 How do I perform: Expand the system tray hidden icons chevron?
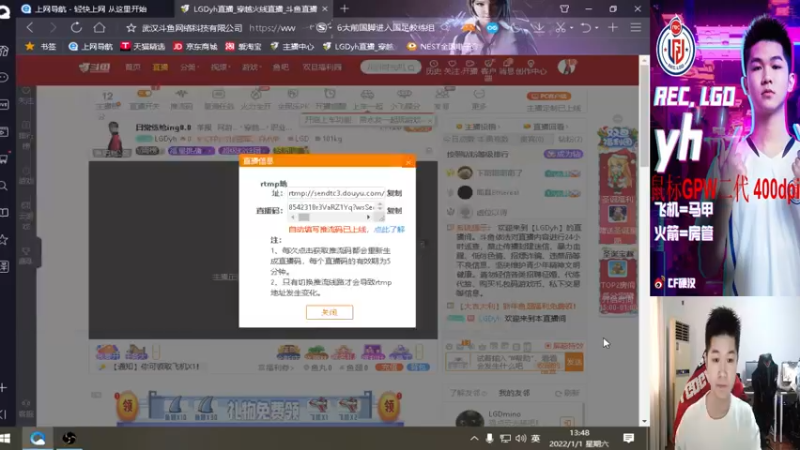click(474, 438)
